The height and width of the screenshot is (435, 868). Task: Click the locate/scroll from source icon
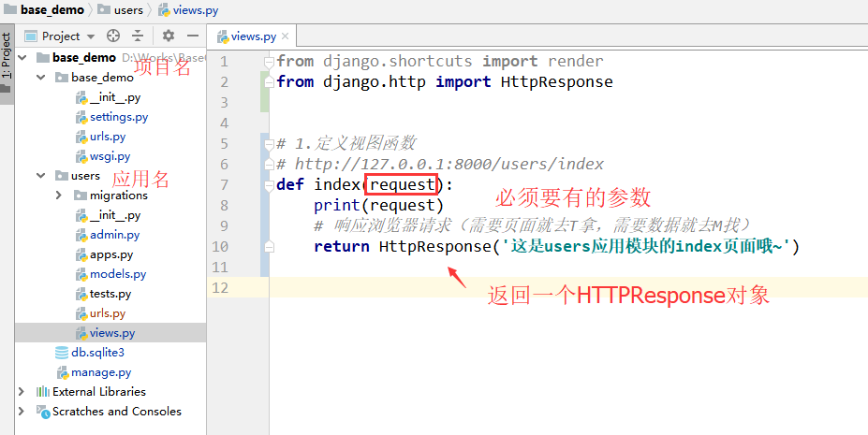click(113, 36)
